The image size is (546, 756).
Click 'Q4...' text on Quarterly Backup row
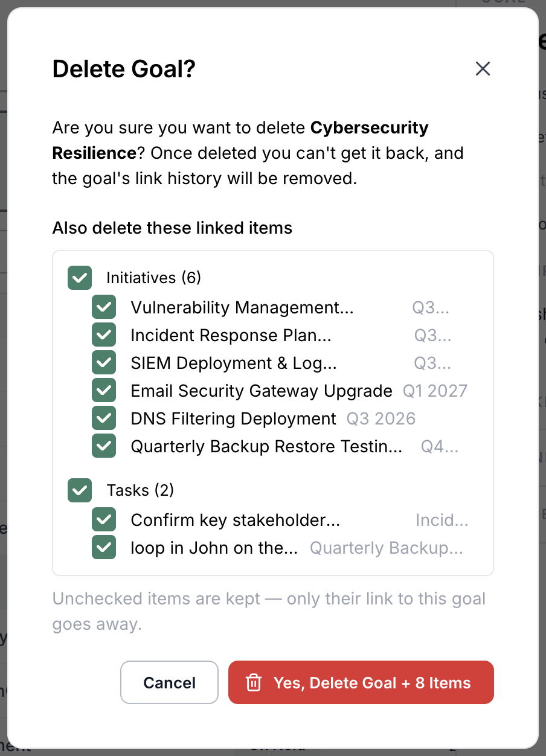coord(440,446)
